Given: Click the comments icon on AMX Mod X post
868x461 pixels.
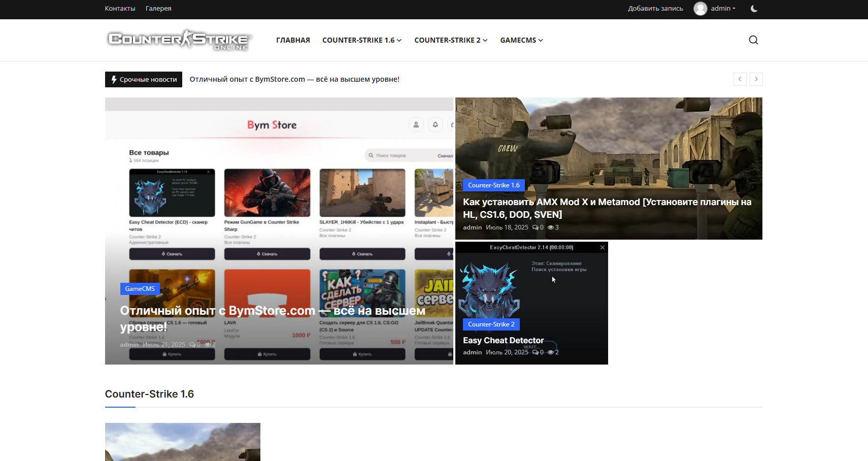Looking at the screenshot, I should pyautogui.click(x=535, y=227).
